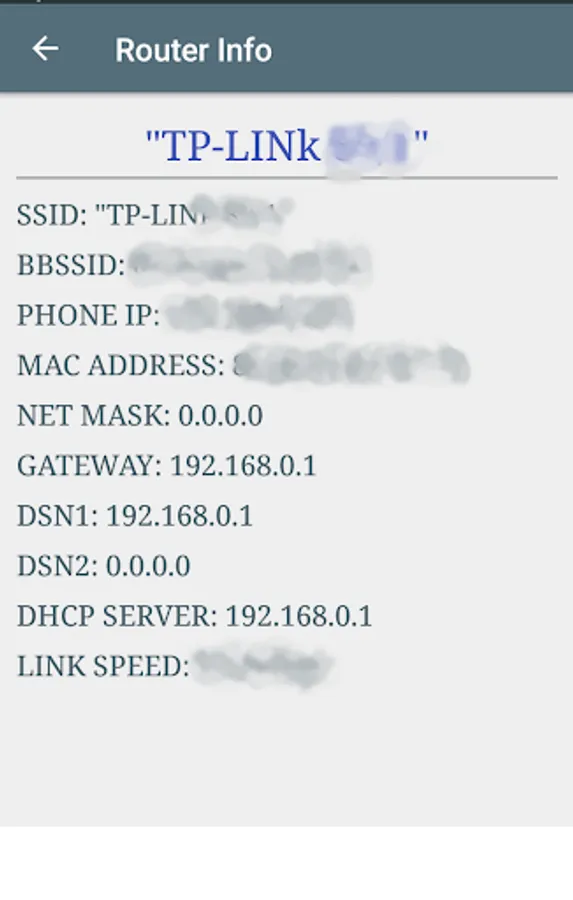Tap the MAC ADDRESS line
The height and width of the screenshot is (900, 573).
(x=243, y=366)
